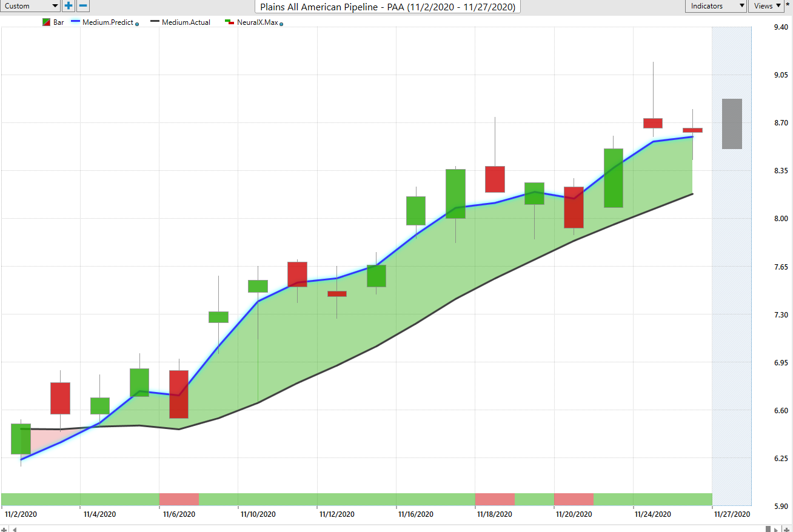Viewport: 793px width, 532px height.
Task: Click the red NeuralX segment above 11/20/2020
Action: 574,499
